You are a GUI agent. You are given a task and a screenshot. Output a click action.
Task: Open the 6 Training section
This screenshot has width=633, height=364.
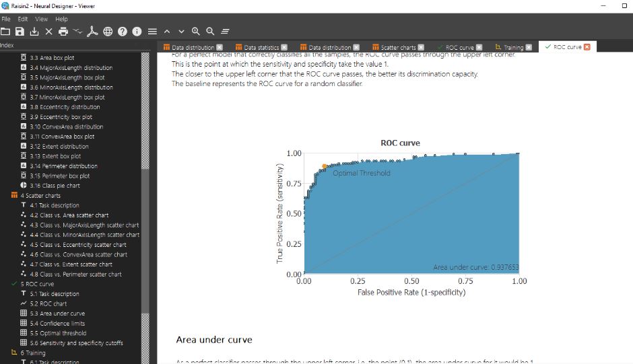33,353
